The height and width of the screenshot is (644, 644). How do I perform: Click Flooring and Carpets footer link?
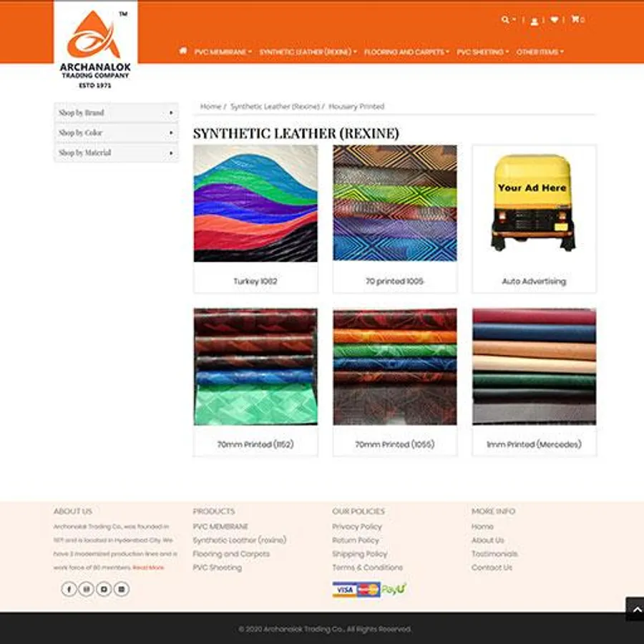point(231,554)
